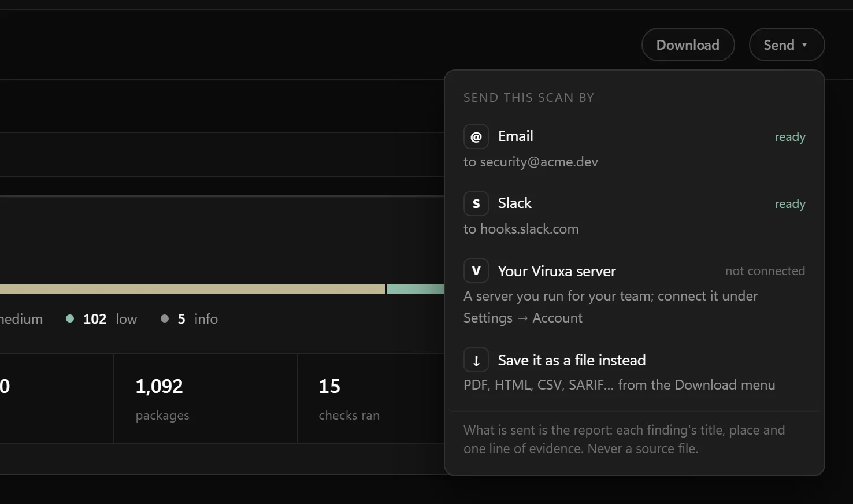Click the @ email icon
Image resolution: width=853 pixels, height=504 pixels.
click(x=476, y=136)
